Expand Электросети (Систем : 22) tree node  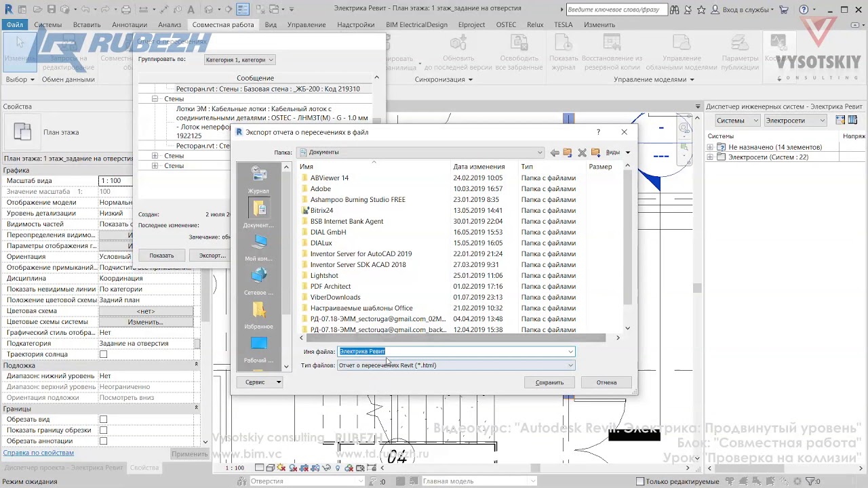click(711, 157)
